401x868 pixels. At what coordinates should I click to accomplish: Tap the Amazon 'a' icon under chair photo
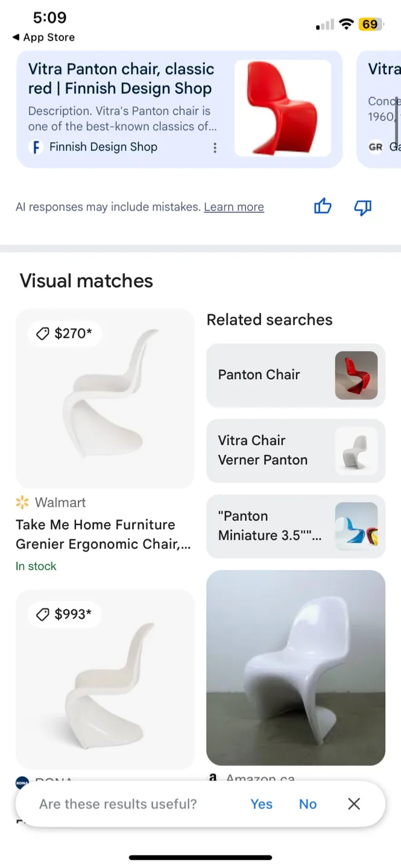click(213, 778)
